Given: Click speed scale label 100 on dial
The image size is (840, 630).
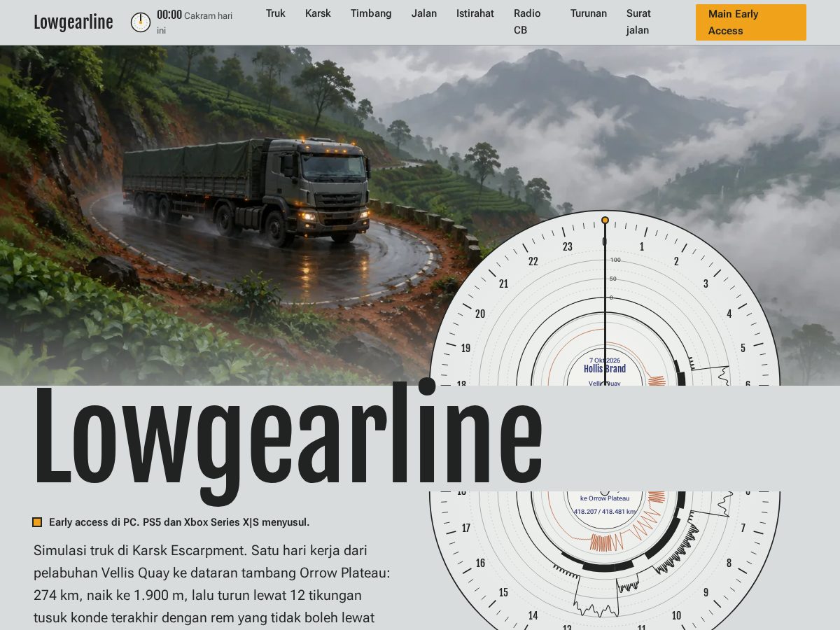Looking at the screenshot, I should (615, 260).
